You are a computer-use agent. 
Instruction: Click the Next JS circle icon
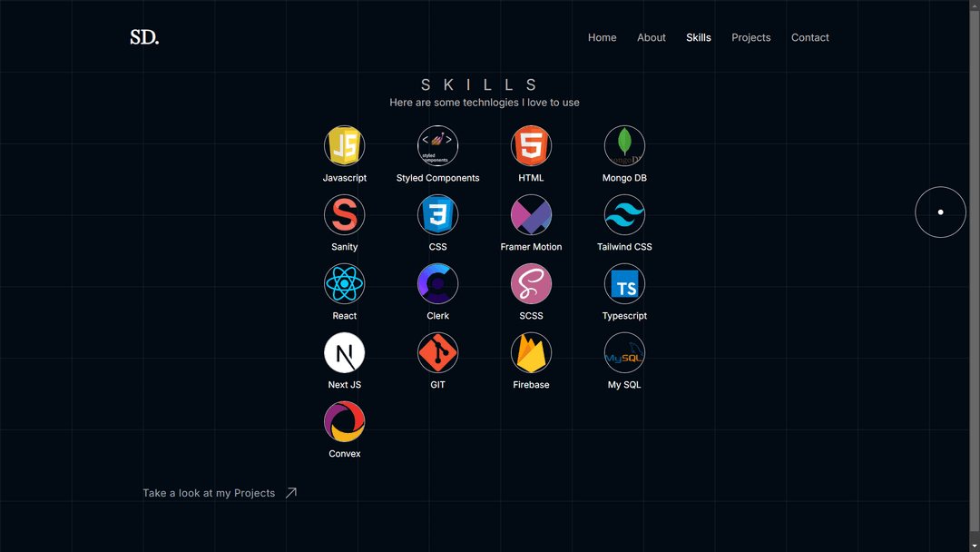(345, 352)
